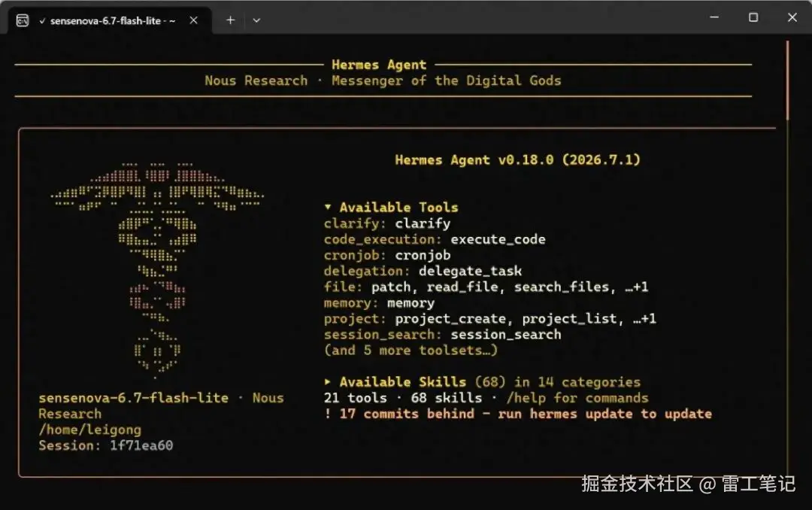Click '(and 5 more toolsets…)' text
The width and height of the screenshot is (812, 510).
(x=411, y=351)
